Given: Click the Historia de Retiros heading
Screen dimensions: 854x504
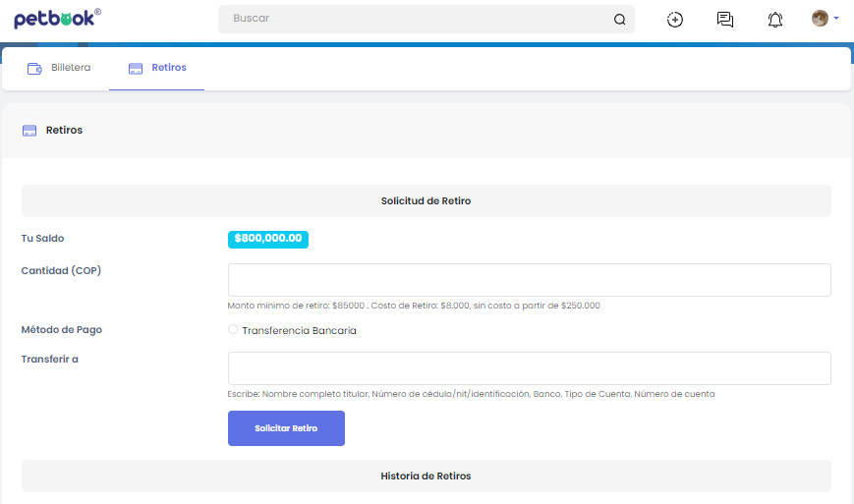Looking at the screenshot, I should click(x=426, y=476).
